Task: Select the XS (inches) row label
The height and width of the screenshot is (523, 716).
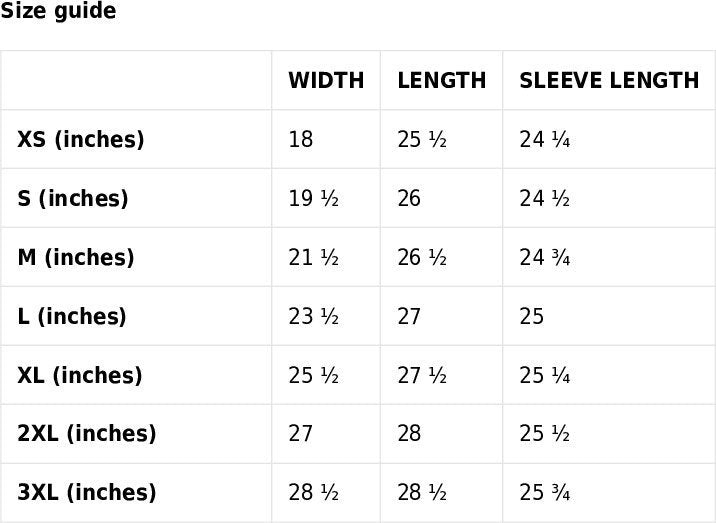Action: [x=81, y=140]
